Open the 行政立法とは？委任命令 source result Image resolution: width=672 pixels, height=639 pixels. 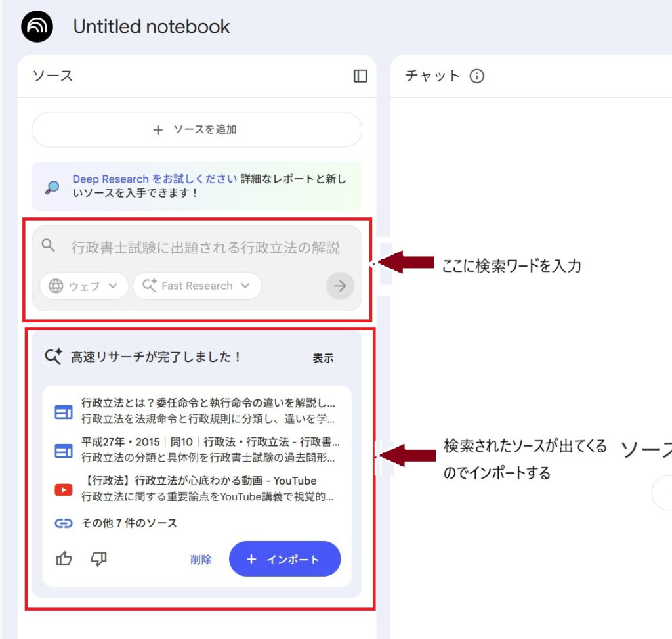pyautogui.click(x=208, y=410)
